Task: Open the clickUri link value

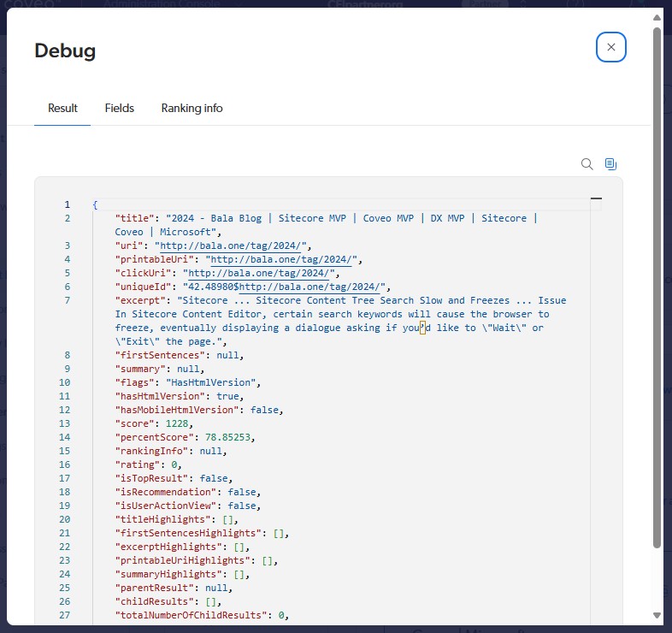Action: tap(259, 273)
